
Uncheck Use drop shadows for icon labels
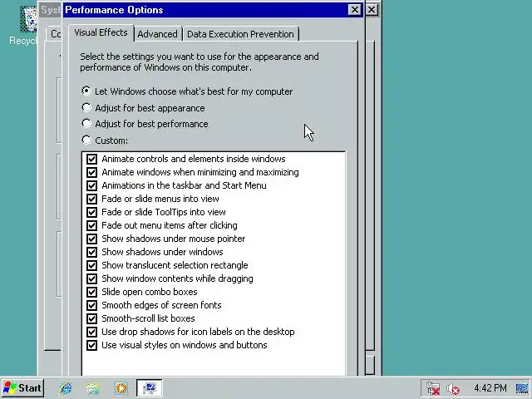pyautogui.click(x=91, y=332)
